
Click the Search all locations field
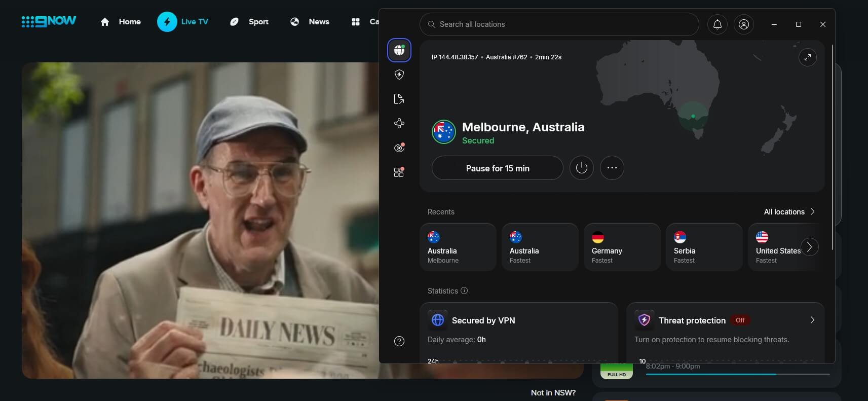point(559,24)
